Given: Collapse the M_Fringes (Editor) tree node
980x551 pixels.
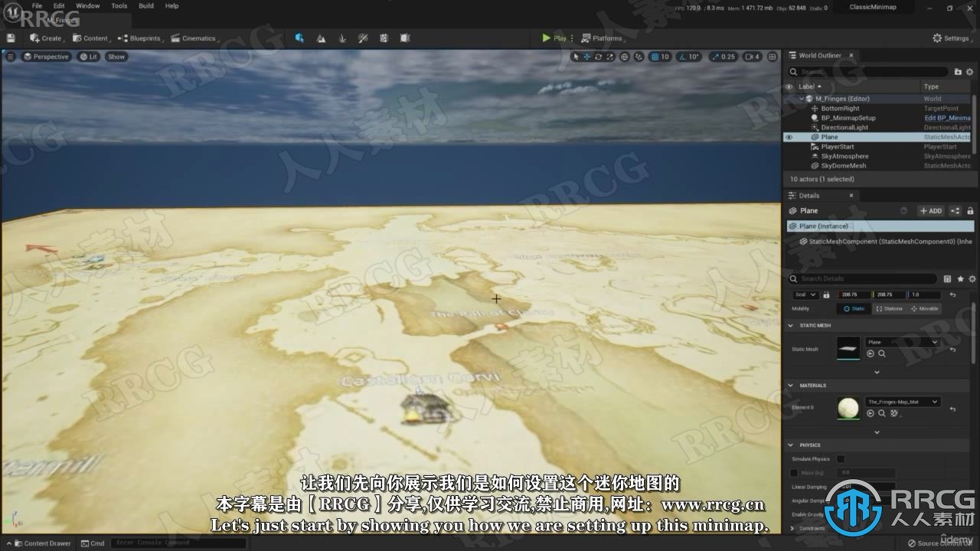Looking at the screenshot, I should click(x=802, y=99).
